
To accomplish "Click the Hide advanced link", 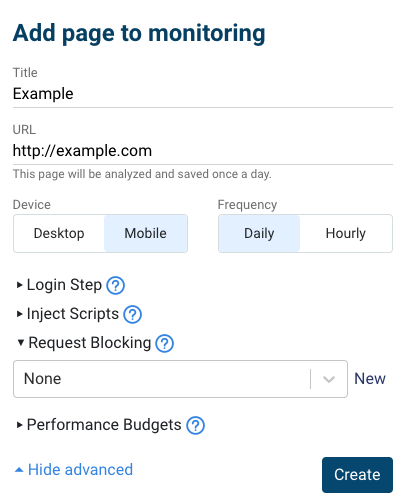I will pyautogui.click(x=80, y=470).
